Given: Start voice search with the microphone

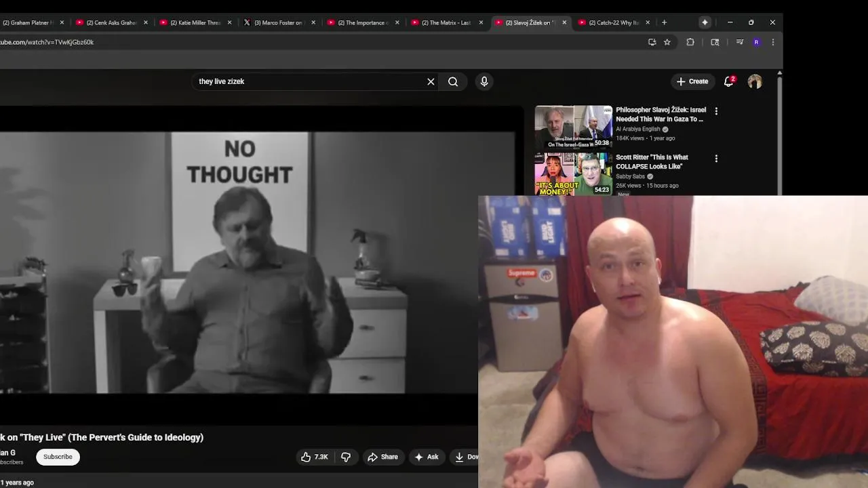Looking at the screenshot, I should click(484, 81).
